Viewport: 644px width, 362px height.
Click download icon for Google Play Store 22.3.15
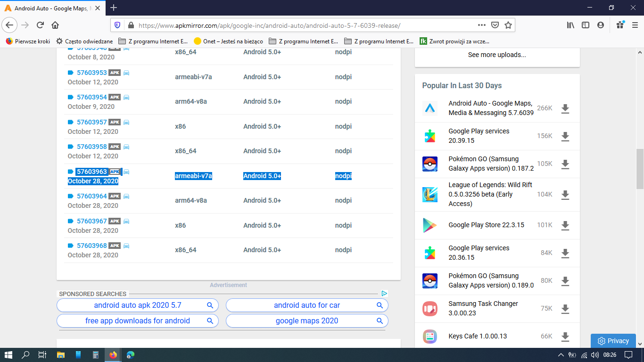click(565, 226)
